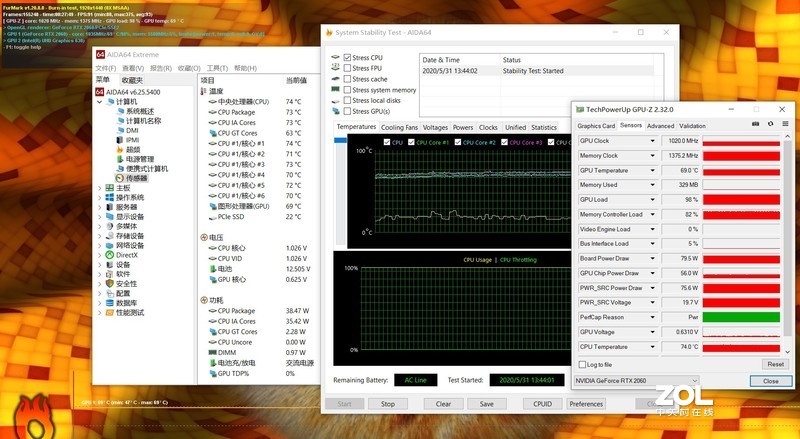Screen dimensions: 800x439
Task: Open the GPU Load sensor dropdown
Action: tap(652, 200)
